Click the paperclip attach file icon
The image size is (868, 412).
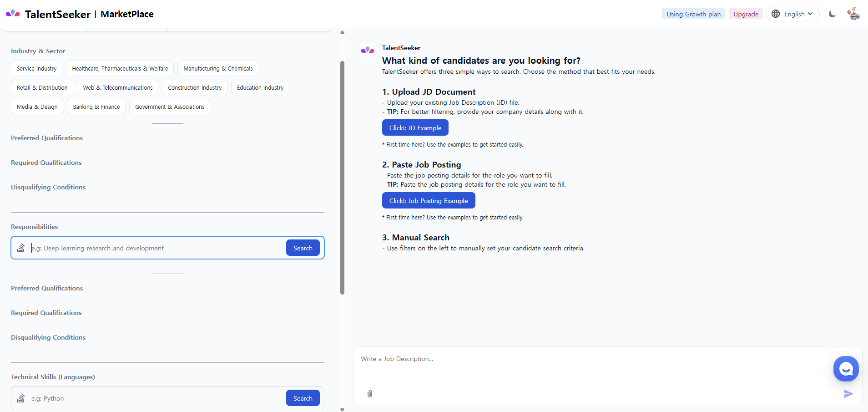pos(370,394)
